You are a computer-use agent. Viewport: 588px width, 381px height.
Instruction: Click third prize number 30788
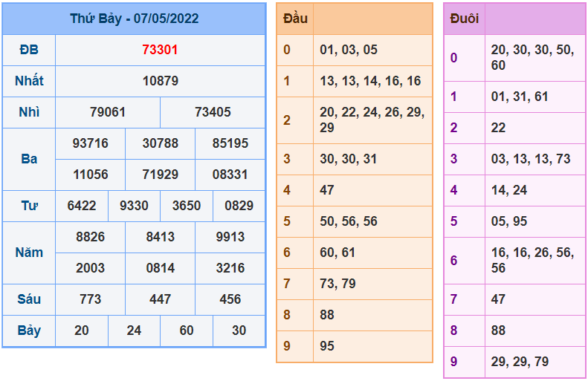coord(160,143)
